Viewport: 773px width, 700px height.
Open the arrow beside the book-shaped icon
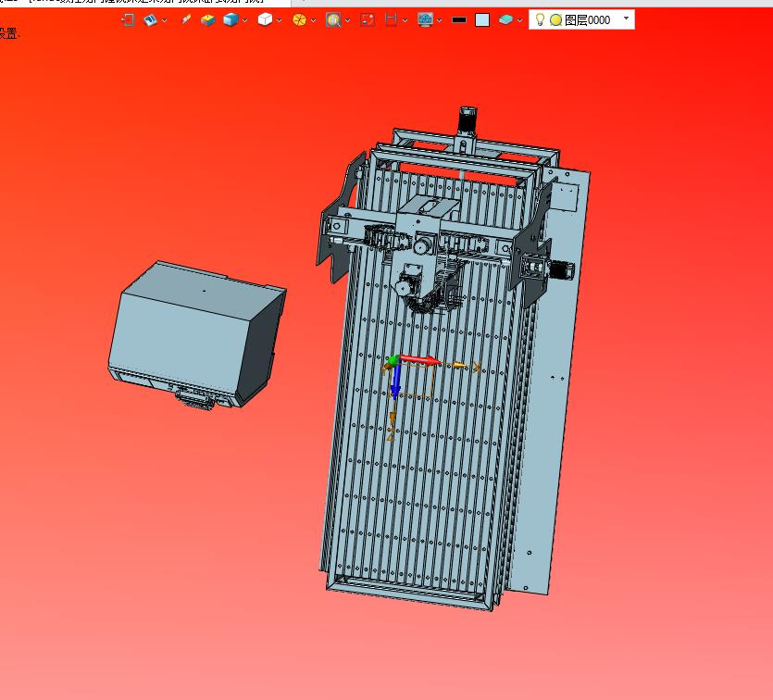165,20
